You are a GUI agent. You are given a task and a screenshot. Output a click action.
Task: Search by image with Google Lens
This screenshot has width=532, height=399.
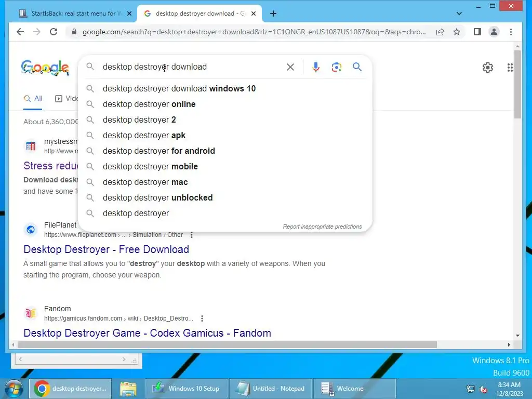(x=336, y=67)
